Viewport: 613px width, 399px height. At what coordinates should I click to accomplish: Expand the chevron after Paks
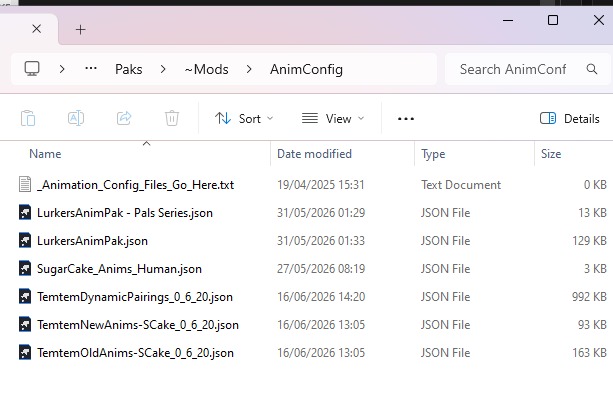163,69
